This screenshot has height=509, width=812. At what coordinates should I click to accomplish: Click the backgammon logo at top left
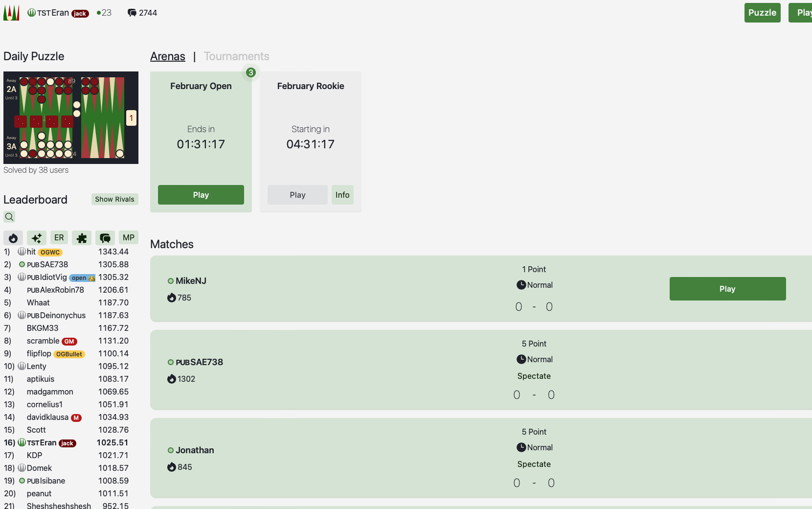click(11, 13)
